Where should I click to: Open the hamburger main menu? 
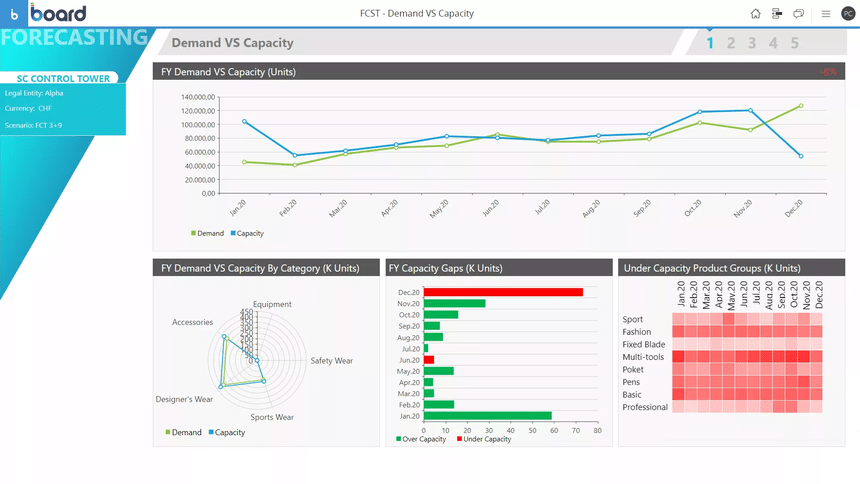click(x=825, y=14)
